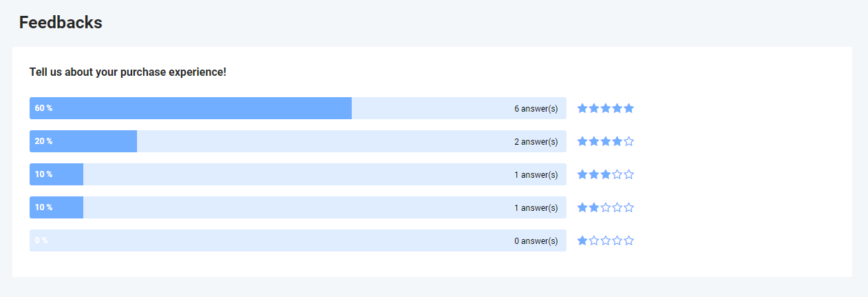
Task: Select the first filled star in top row
Action: (582, 108)
